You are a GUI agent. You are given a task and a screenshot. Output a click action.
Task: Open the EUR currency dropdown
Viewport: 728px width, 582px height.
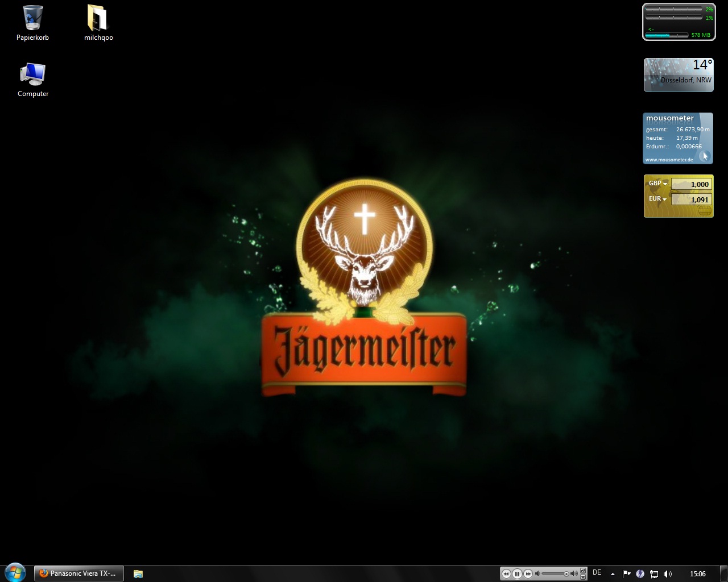658,199
